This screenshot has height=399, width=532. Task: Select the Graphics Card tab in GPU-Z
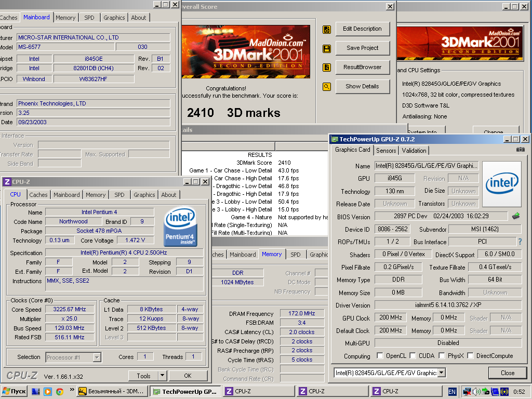click(x=353, y=150)
